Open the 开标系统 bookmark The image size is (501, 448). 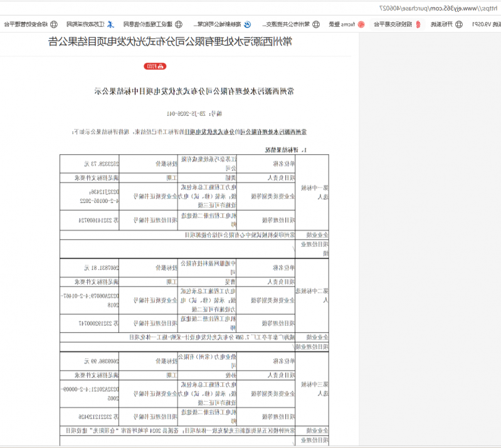click(446, 24)
